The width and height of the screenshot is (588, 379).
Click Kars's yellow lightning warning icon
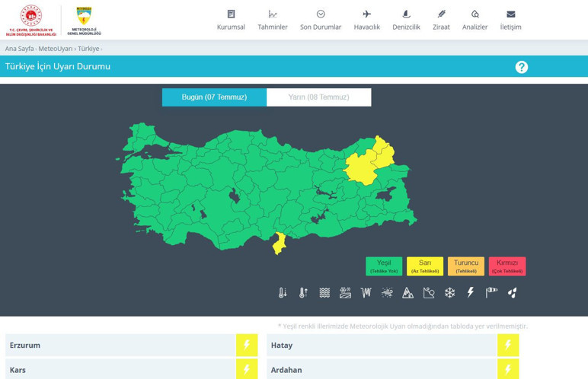247,369
